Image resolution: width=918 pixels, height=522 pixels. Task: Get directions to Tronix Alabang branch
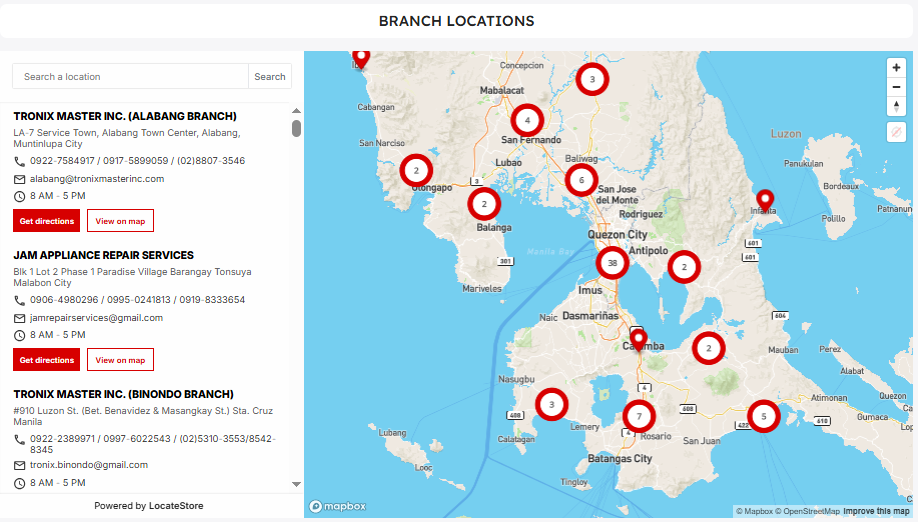coord(46,221)
